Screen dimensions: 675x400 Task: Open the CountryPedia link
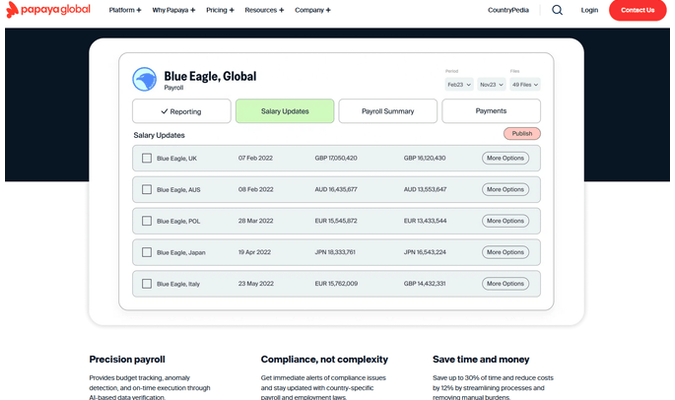pyautogui.click(x=508, y=10)
